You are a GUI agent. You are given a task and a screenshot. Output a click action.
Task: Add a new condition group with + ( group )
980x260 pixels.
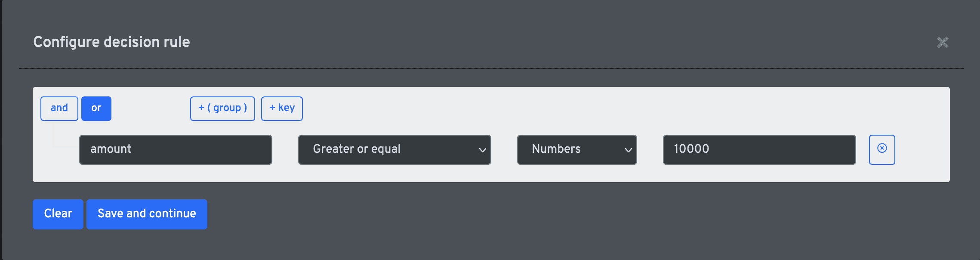(x=222, y=108)
